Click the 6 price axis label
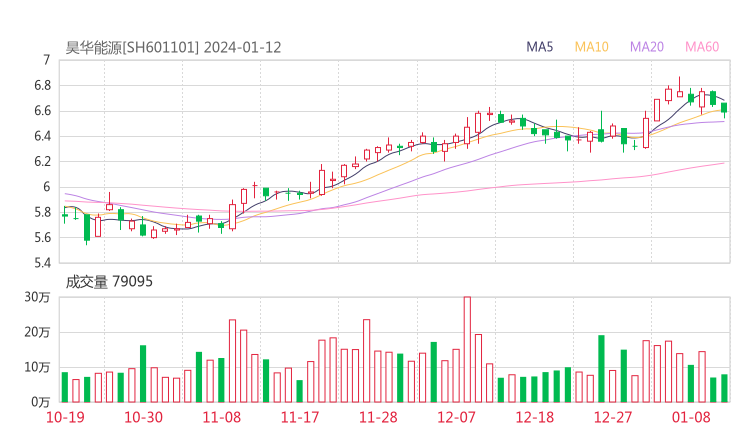This screenshot has width=740, height=440. coord(46,187)
